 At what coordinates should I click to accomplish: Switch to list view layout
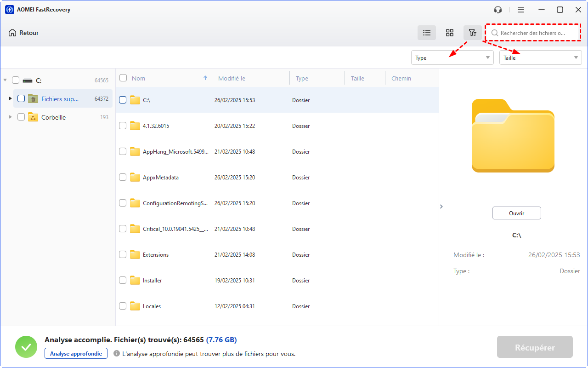coord(427,33)
